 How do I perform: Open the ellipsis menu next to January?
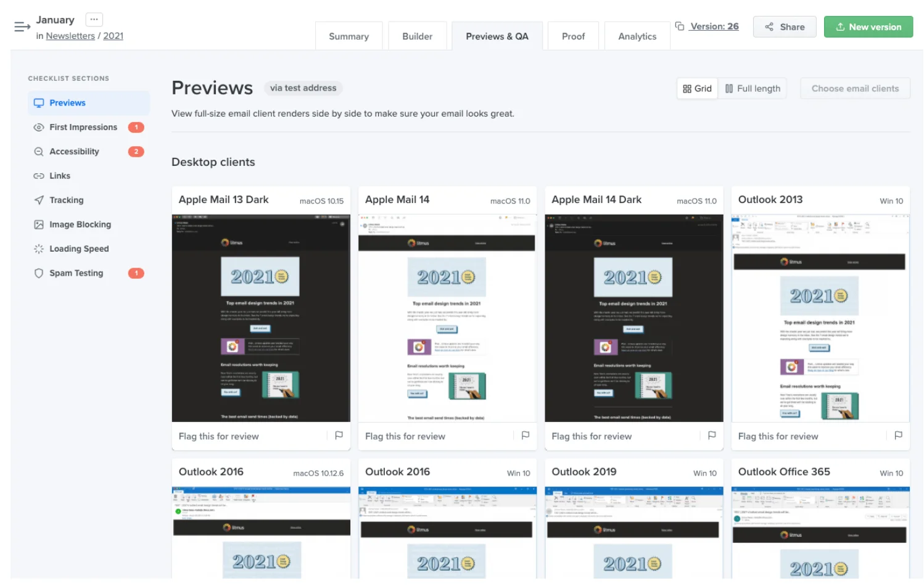point(94,20)
